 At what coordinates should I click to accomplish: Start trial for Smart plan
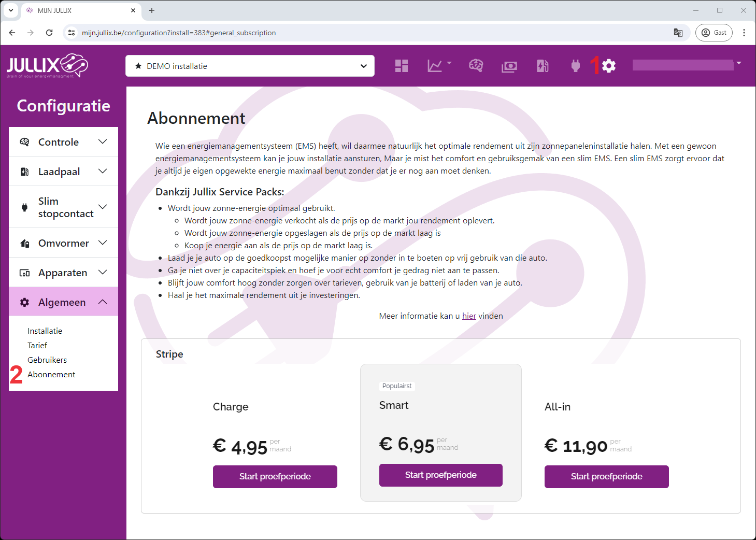[440, 475]
